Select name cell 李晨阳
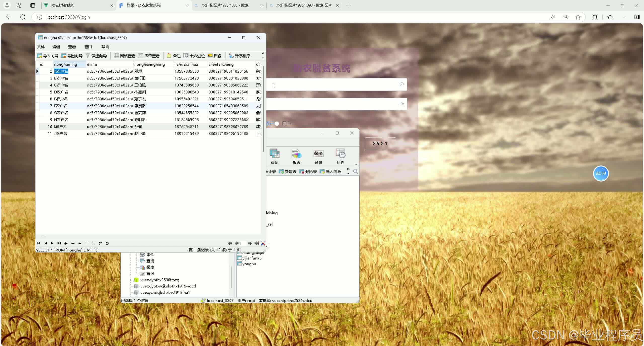This screenshot has width=644, height=346. pos(153,106)
